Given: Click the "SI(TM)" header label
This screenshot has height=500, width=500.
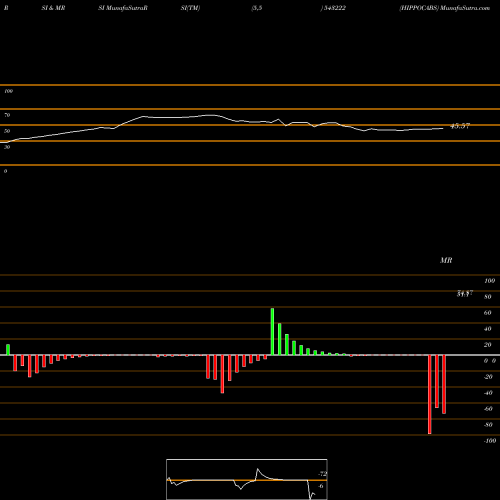Looking at the screenshot, I should 190,8.
